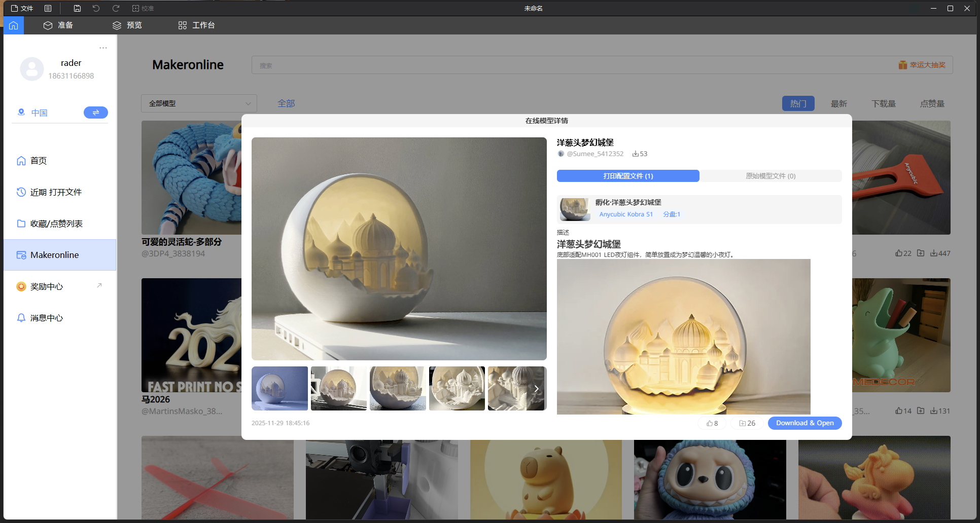Select the 孵化·洋葱头梦幻城堡 print profile row
Screen dimensions: 980x523
(x=699, y=209)
